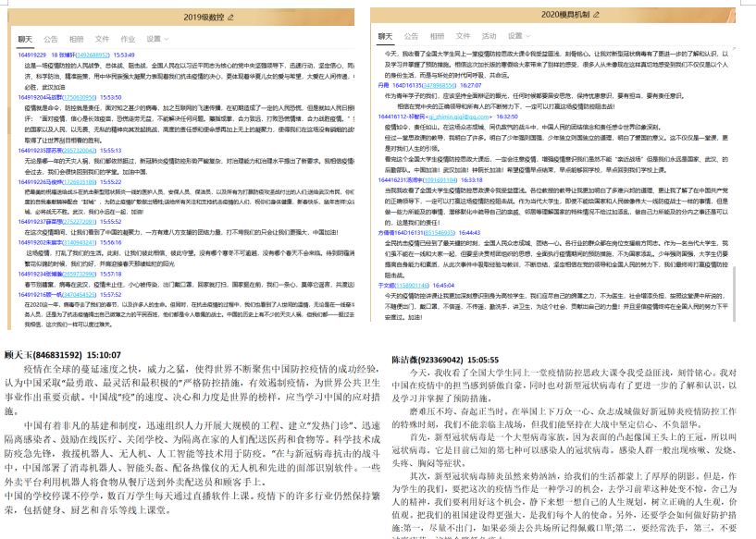756x539 pixels.
Task: Click email link qi_zhimin.qiqi@qq.com
Action: (457, 117)
